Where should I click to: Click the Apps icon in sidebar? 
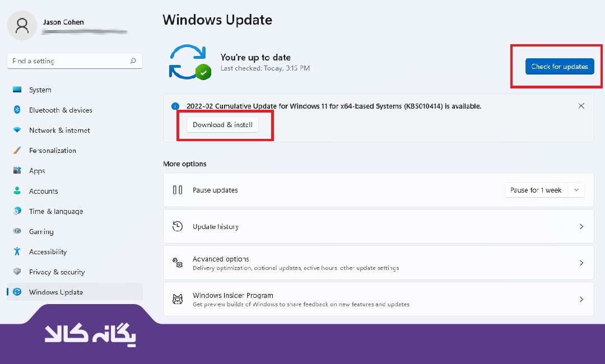[x=17, y=170]
